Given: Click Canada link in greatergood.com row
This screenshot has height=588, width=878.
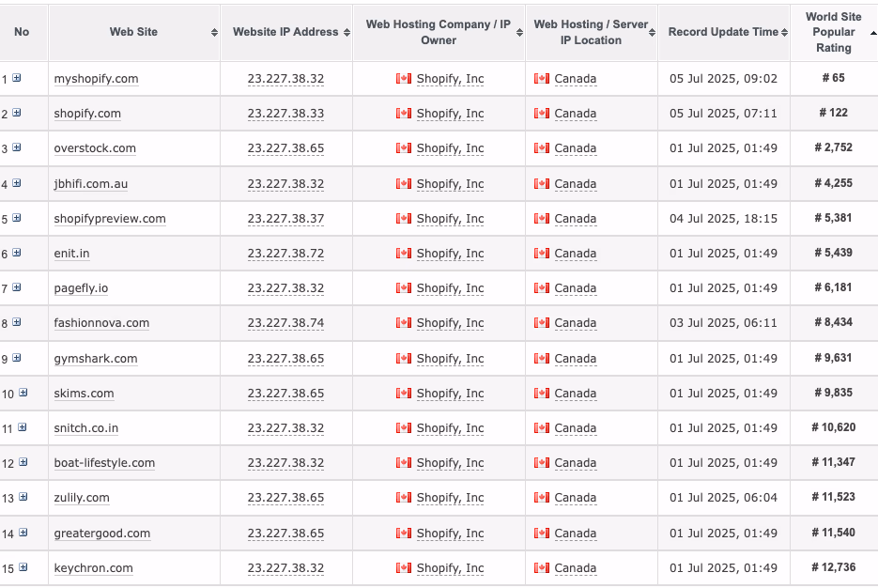Looking at the screenshot, I should pyautogui.click(x=575, y=534).
